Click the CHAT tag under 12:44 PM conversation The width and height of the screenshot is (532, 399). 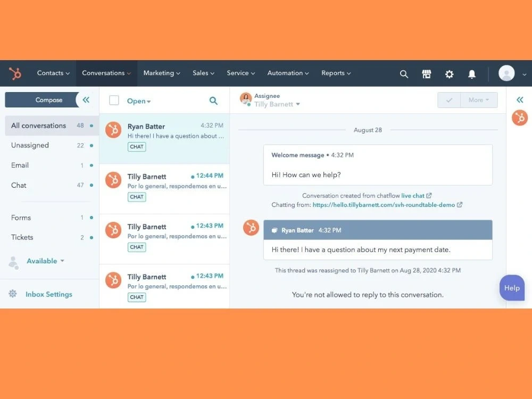[137, 197]
